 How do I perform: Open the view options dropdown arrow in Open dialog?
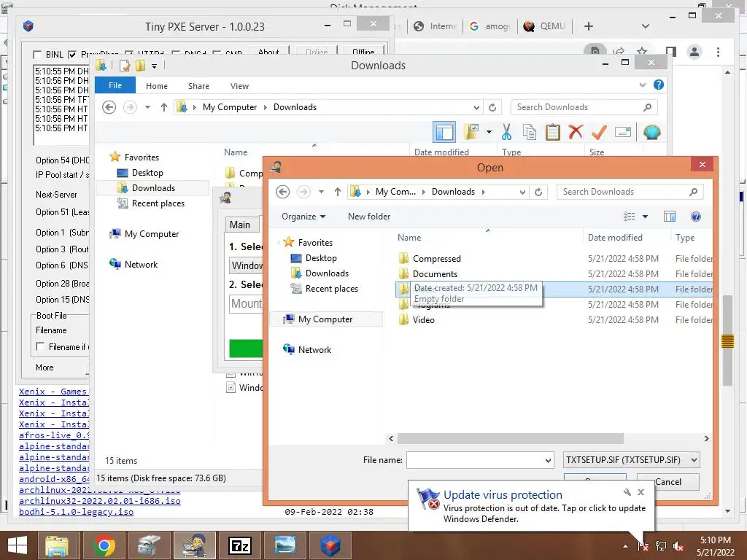point(645,217)
